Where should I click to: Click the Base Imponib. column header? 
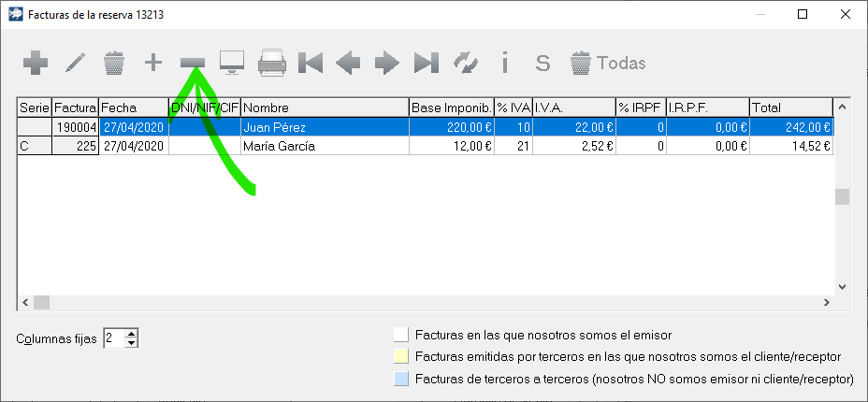pos(452,108)
